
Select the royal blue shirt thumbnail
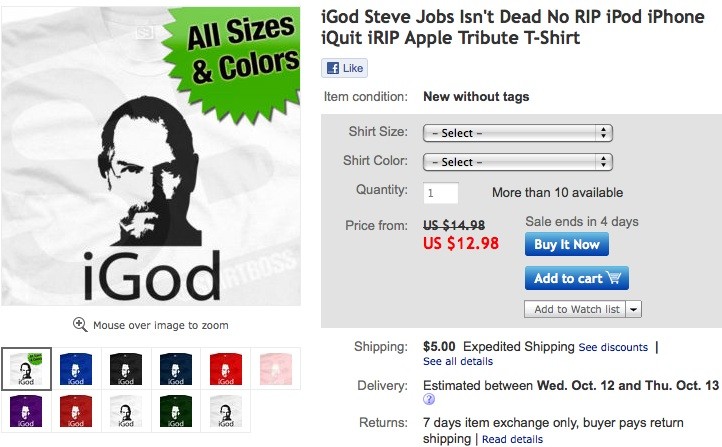(x=75, y=369)
